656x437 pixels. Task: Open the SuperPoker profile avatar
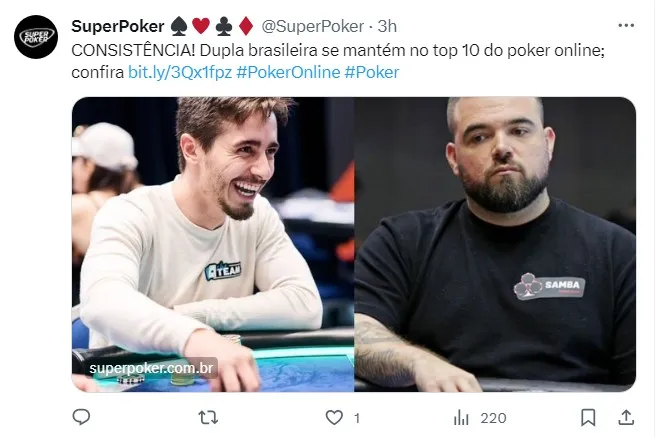pos(36,37)
